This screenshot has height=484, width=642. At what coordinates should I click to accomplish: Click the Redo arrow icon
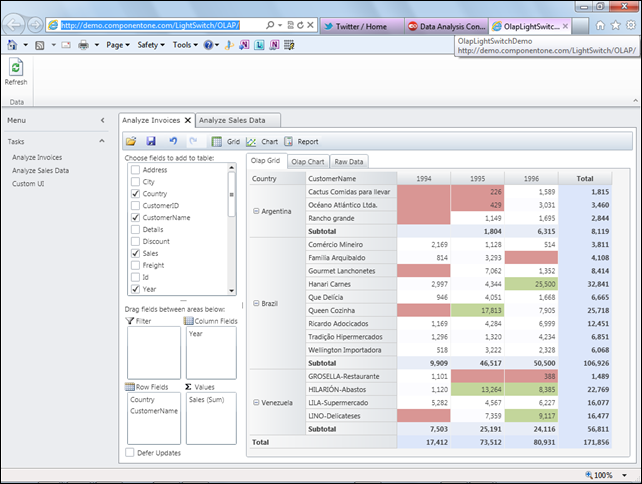(193, 141)
